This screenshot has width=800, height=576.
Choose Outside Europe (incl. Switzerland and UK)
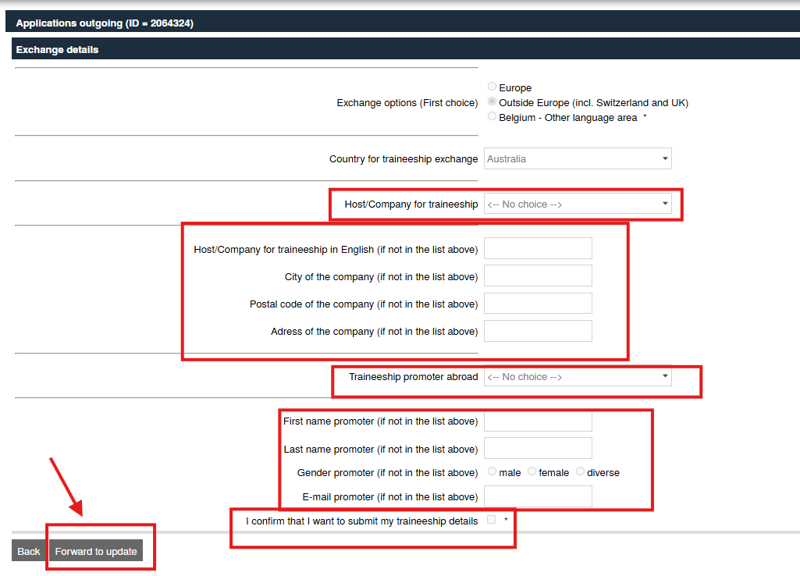(x=492, y=102)
